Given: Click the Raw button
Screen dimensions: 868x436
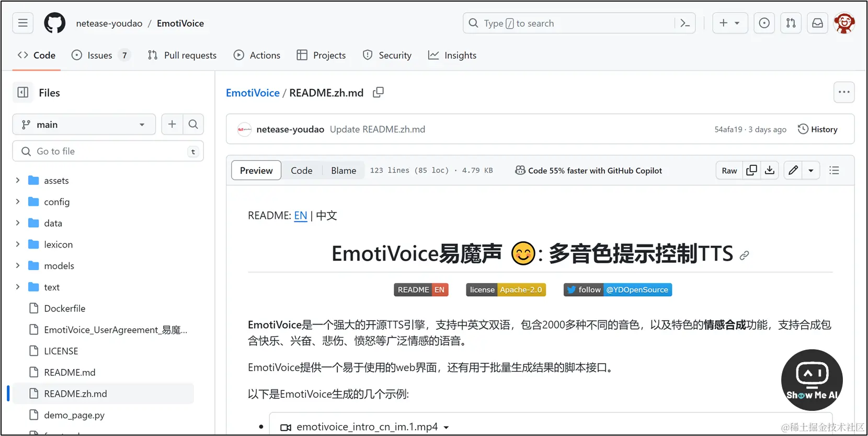Looking at the screenshot, I should click(x=729, y=170).
